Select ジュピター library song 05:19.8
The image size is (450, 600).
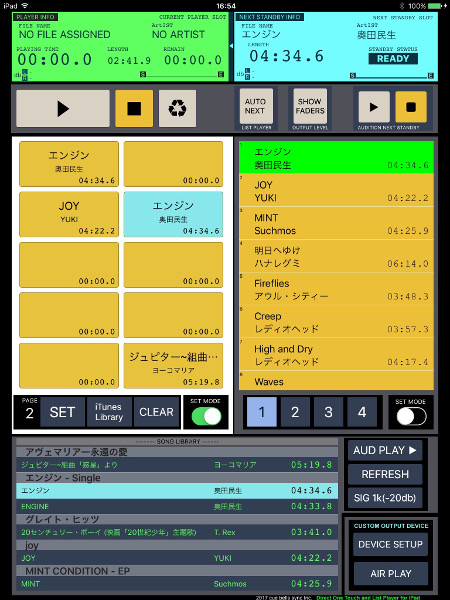pyautogui.click(x=177, y=465)
